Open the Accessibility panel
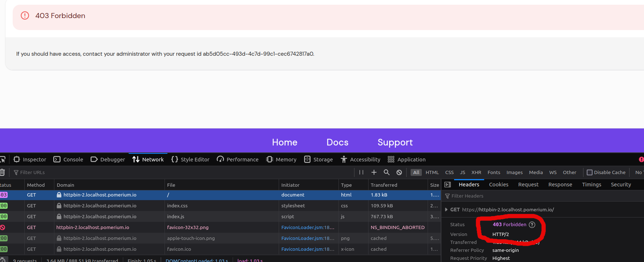This screenshot has width=644, height=262. 361,159
